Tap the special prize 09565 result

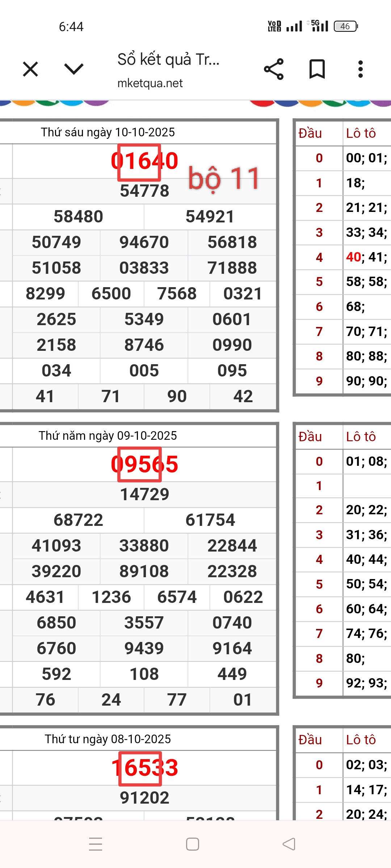click(x=144, y=464)
